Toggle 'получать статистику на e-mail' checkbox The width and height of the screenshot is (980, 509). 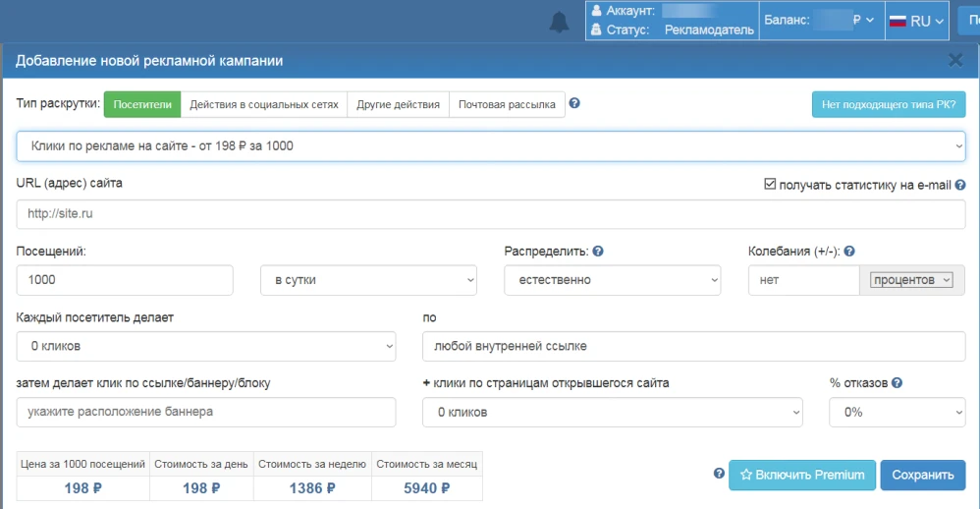click(x=770, y=184)
